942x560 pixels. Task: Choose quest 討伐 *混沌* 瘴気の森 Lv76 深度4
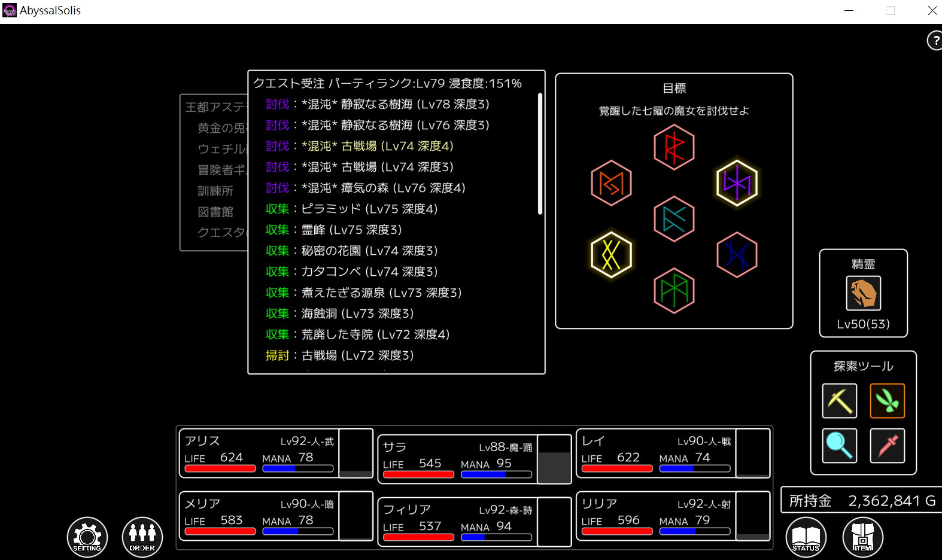click(x=365, y=188)
